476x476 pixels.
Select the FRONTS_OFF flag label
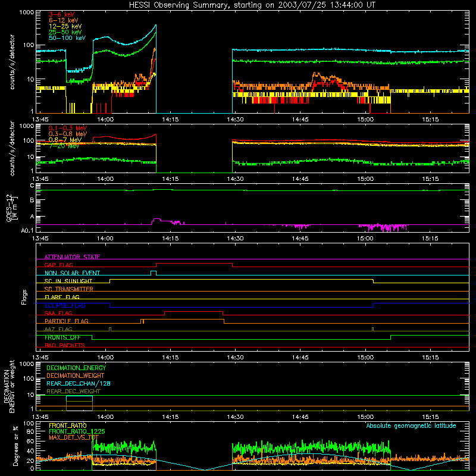[62, 337]
